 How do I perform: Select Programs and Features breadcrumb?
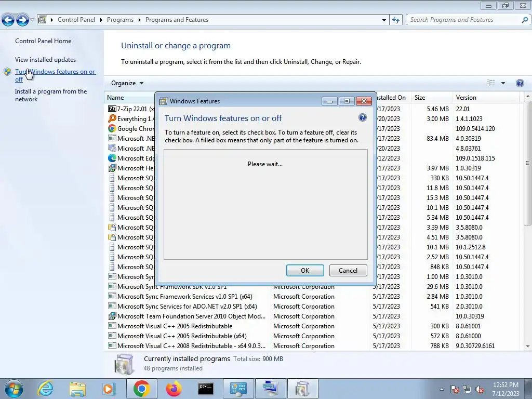click(x=177, y=20)
